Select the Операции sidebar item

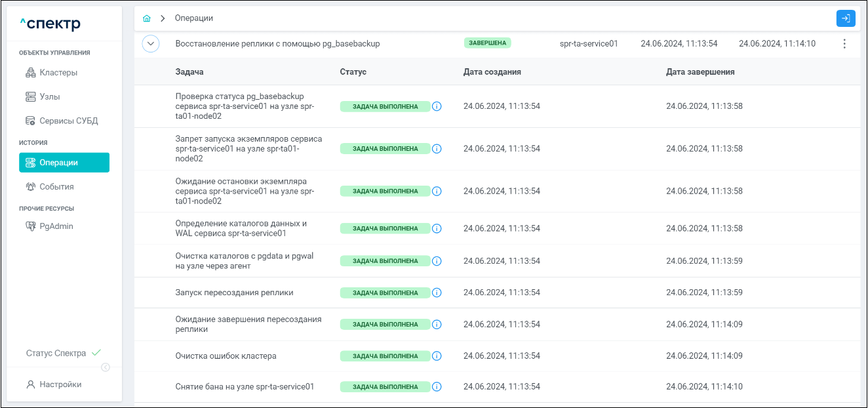(64, 163)
